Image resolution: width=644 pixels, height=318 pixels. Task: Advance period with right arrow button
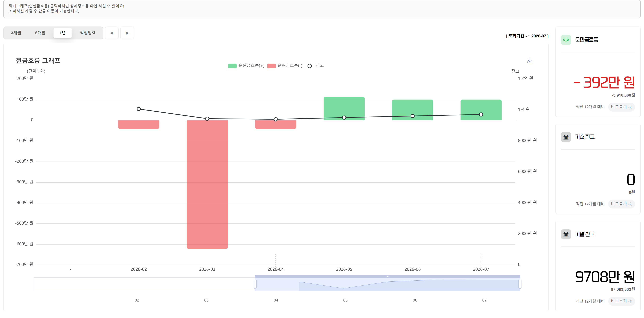tap(127, 33)
